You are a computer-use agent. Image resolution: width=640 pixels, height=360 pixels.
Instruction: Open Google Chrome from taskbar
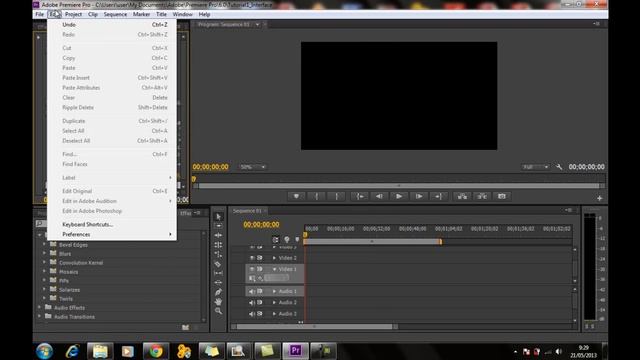point(156,351)
